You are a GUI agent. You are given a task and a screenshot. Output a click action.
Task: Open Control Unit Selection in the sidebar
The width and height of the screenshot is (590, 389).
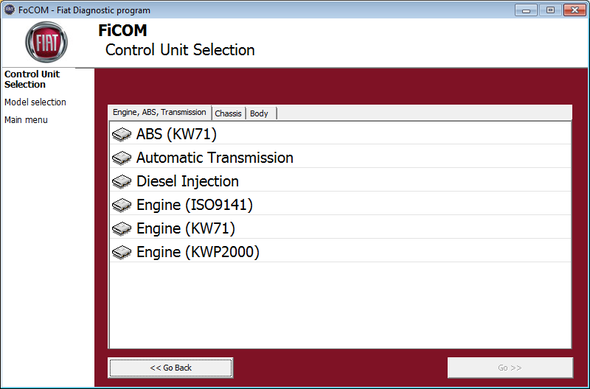(32, 79)
